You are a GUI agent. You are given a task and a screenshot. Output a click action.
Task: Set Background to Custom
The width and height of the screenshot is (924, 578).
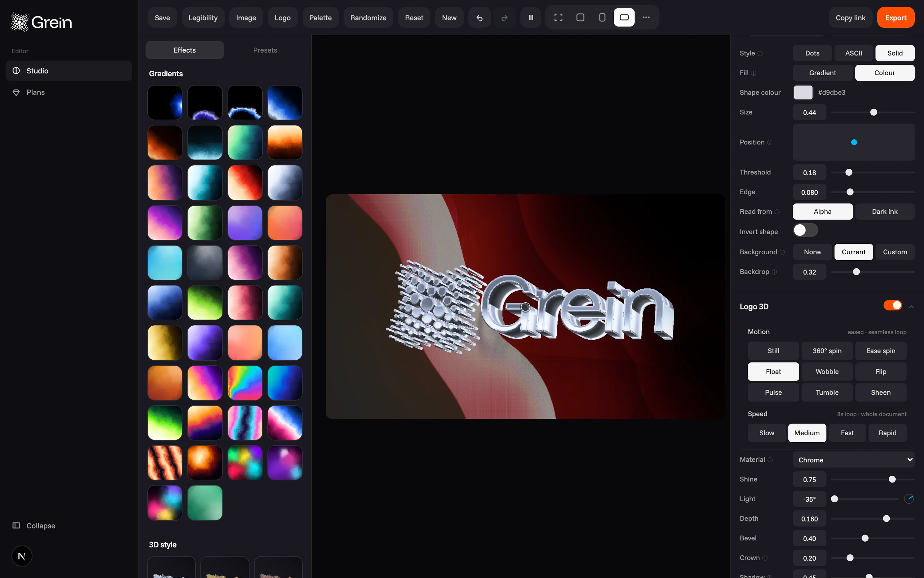895,252
